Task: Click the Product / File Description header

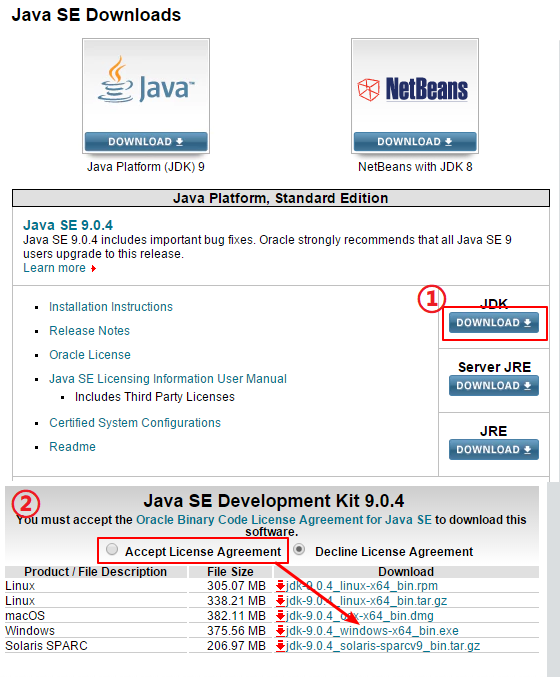Action: [95, 572]
